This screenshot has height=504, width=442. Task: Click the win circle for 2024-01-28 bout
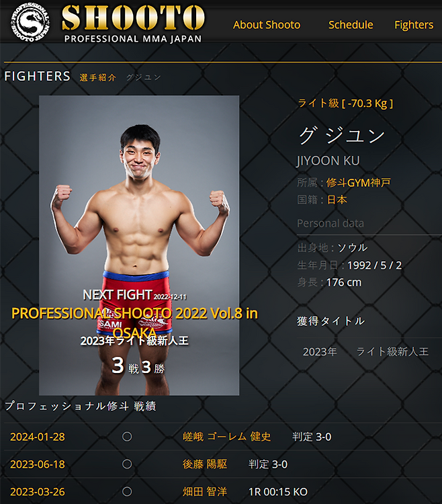[x=127, y=437]
